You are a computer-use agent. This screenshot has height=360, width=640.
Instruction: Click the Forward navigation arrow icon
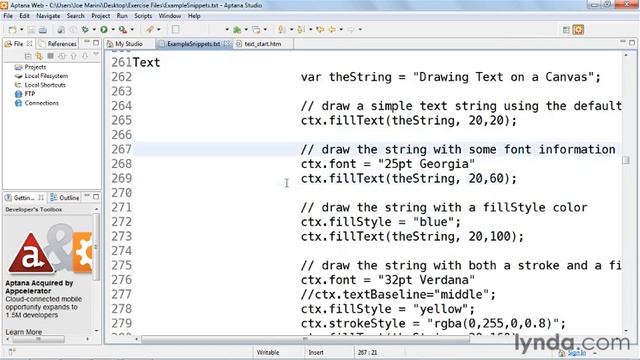(x=351, y=29)
